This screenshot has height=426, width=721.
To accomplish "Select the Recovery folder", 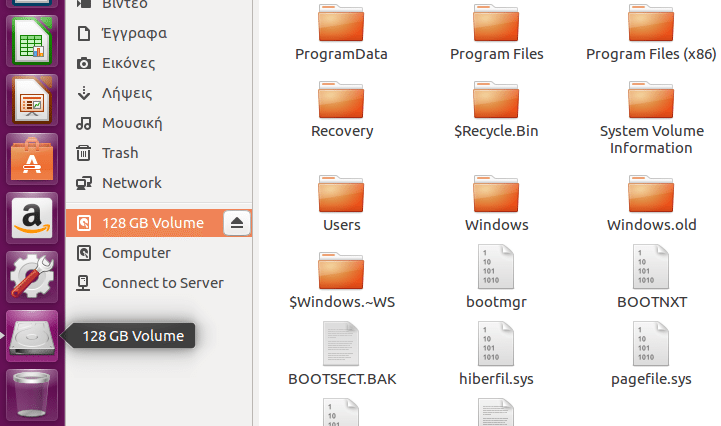I will 341,110.
